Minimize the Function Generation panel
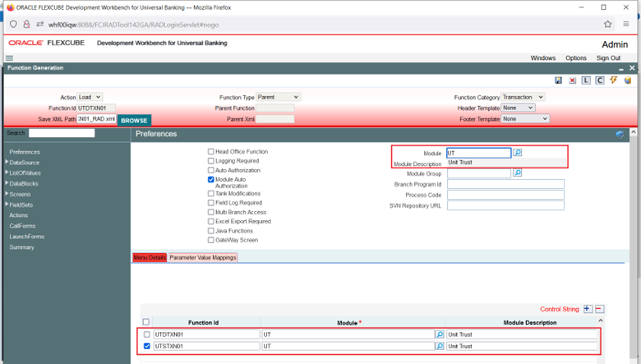641x364 pixels. click(x=621, y=69)
